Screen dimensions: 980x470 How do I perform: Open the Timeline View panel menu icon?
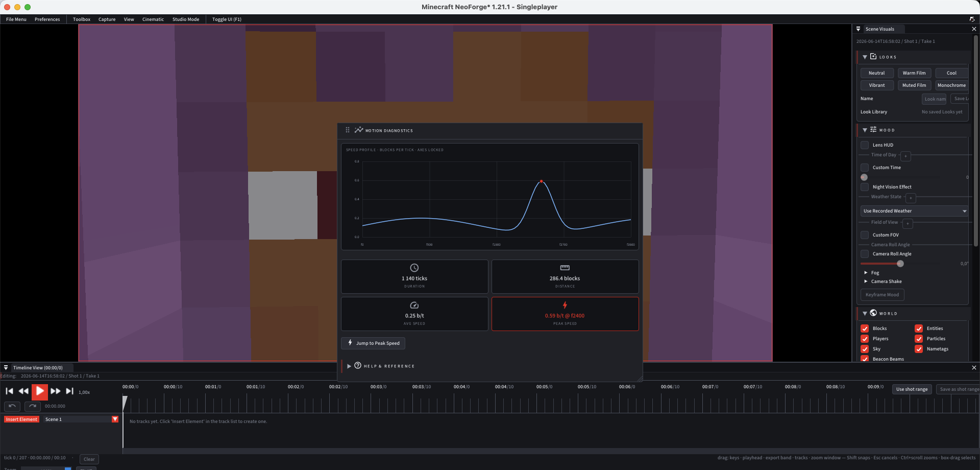coord(6,367)
